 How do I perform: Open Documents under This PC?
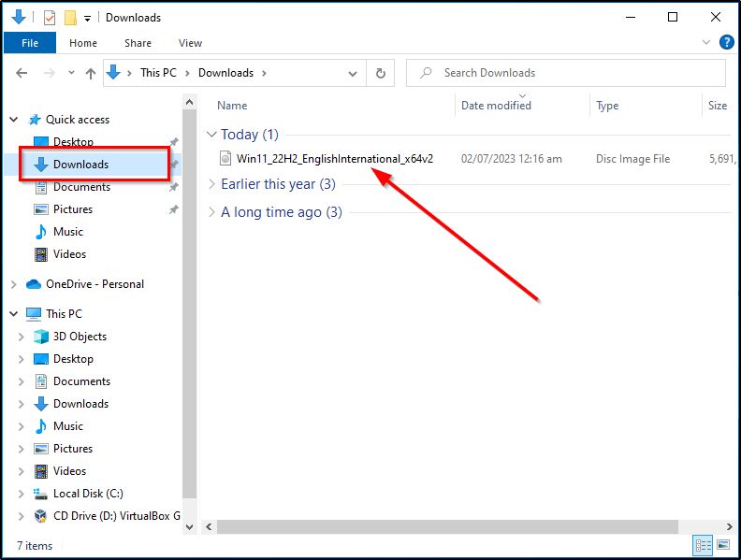81,381
